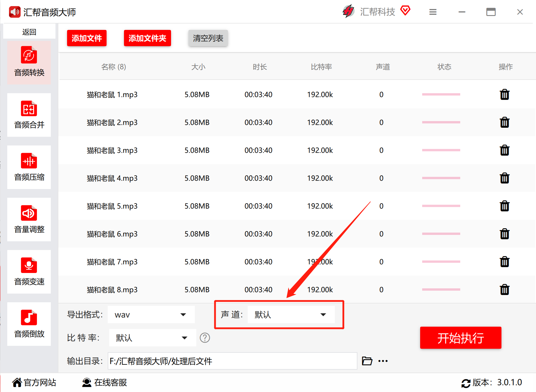This screenshot has height=392, width=536.
Task: Delete 猫和老鼠 8.mp3 with trash icon
Action: 505,289
